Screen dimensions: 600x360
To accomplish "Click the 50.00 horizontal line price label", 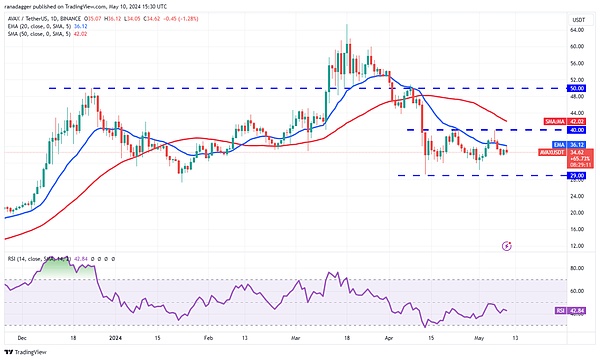I will click(x=577, y=88).
